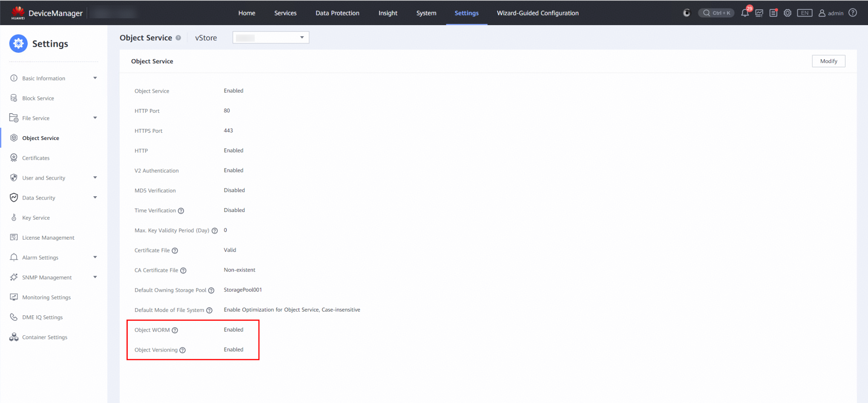This screenshot has height=403, width=868.
Task: Click the Block Service sidebar icon
Action: [14, 98]
